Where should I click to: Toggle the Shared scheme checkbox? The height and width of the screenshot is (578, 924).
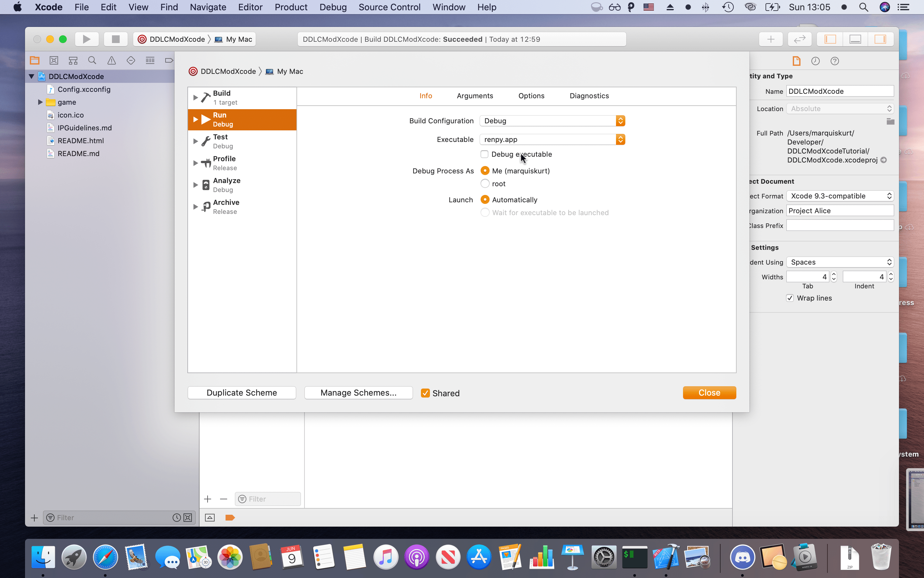click(x=425, y=393)
